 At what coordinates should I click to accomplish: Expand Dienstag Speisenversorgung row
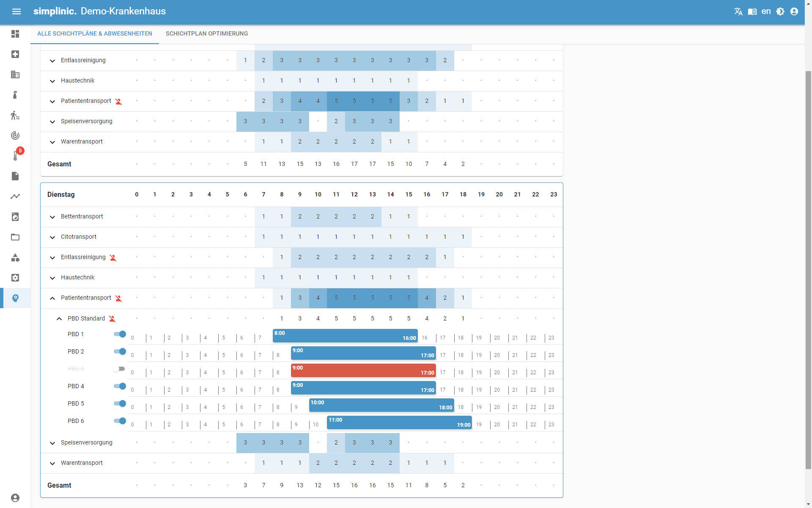52,443
